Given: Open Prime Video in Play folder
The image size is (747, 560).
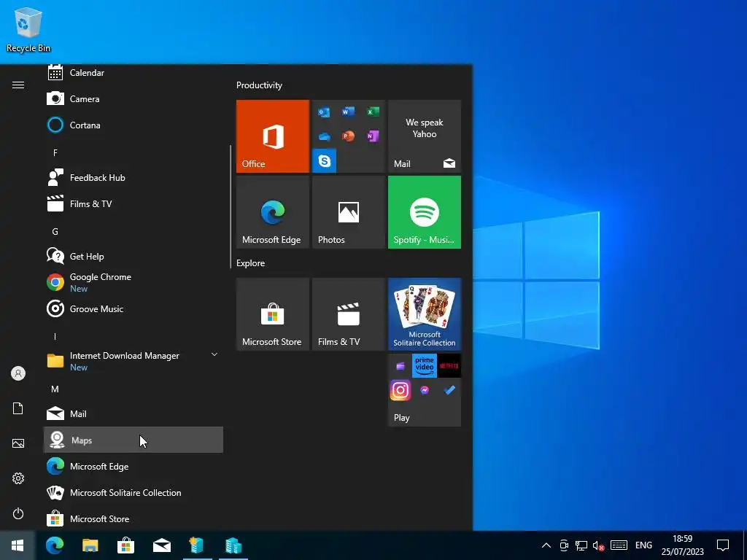Looking at the screenshot, I should 425,366.
